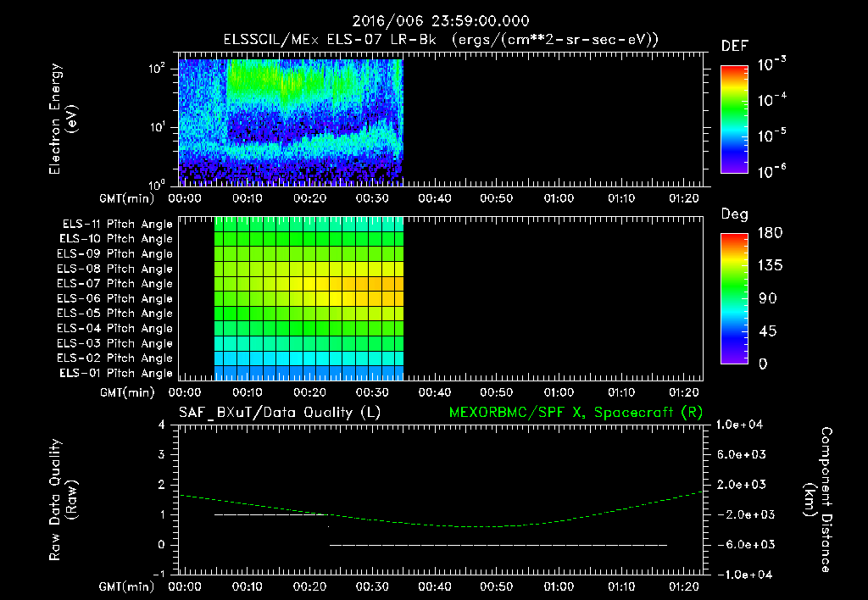
Task: Click 00:50 time tick under bottom panel
Action: pos(497,586)
